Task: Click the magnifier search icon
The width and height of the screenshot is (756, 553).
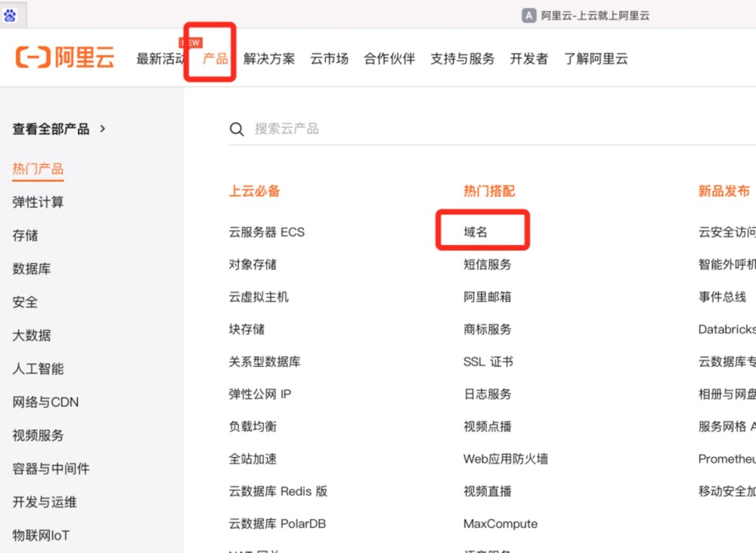Action: click(237, 129)
